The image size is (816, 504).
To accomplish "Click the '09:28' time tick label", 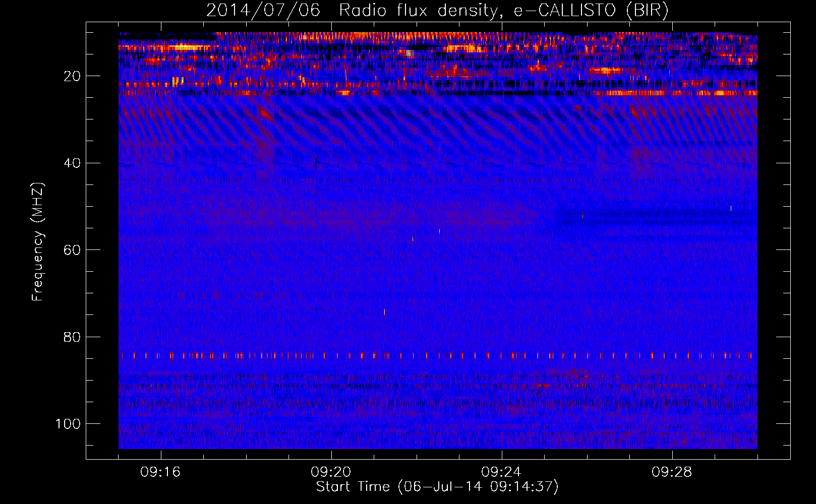I will click(x=672, y=472).
